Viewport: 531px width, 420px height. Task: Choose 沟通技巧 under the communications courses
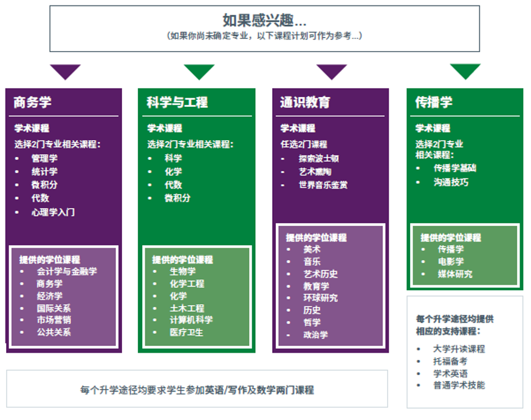451,182
